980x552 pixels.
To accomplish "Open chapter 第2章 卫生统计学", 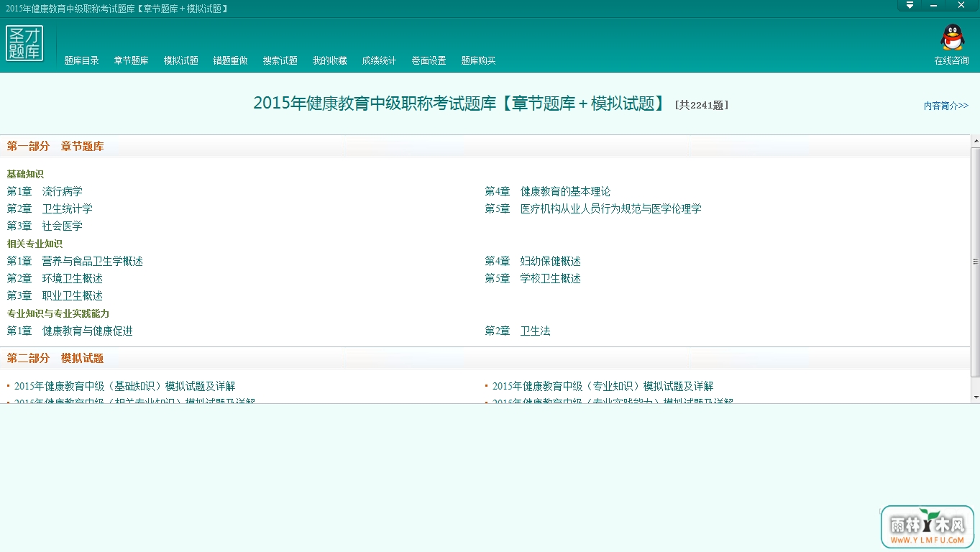I will tap(50, 208).
